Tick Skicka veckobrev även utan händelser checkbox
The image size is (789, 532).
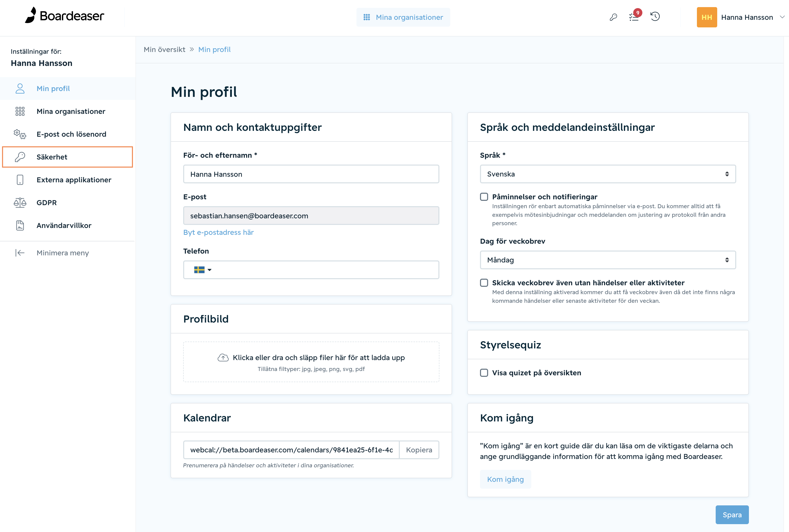484,283
